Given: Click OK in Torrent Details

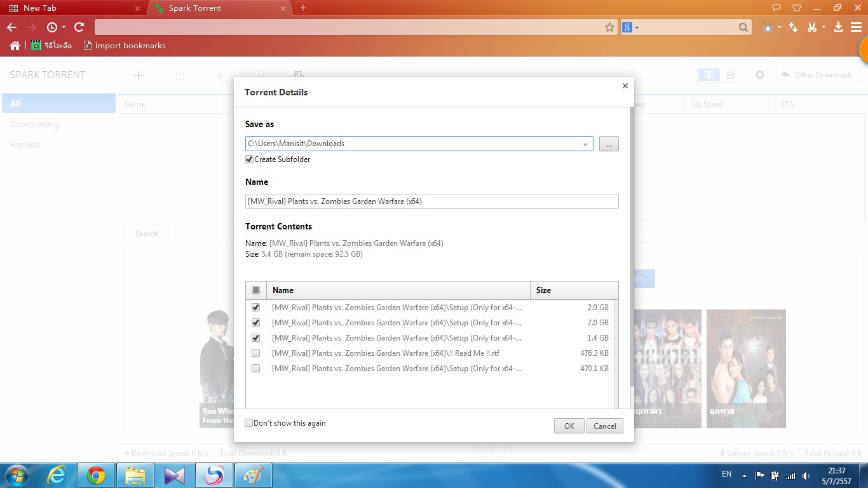Looking at the screenshot, I should pos(569,426).
